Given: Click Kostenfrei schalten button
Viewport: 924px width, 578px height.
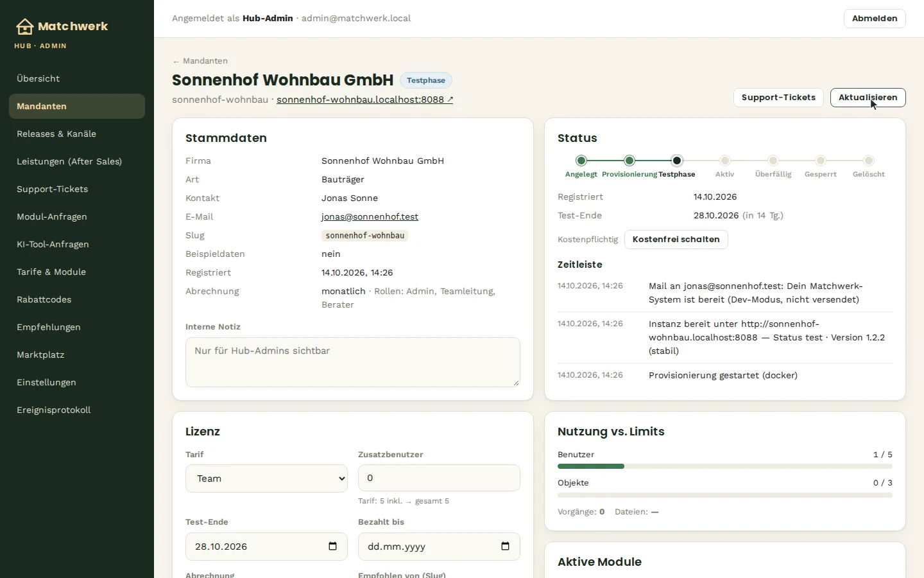Looking at the screenshot, I should pos(676,240).
